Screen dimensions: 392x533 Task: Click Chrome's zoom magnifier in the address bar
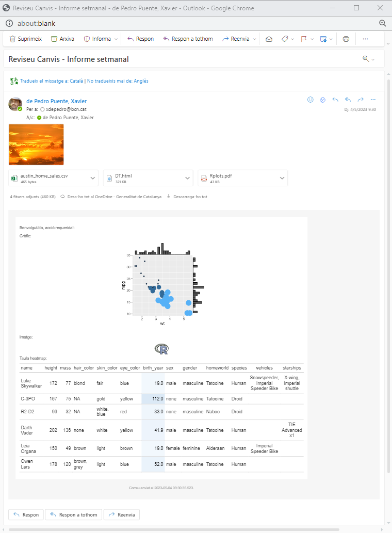(x=383, y=23)
